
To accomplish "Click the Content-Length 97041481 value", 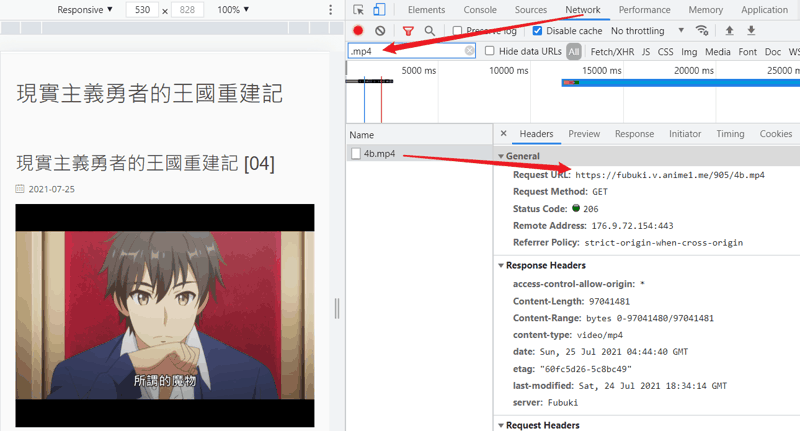I will tap(609, 301).
